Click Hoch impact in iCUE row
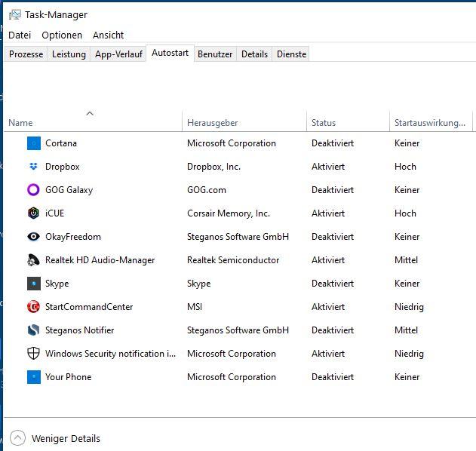This screenshot has height=451, width=476. [x=405, y=213]
